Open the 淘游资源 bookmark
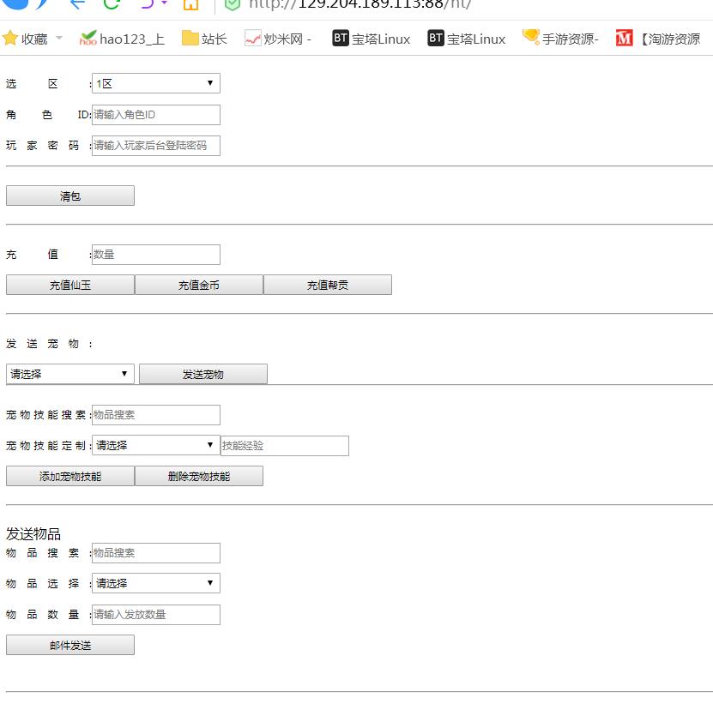Viewport: 713px width, 728px height. 658,39
